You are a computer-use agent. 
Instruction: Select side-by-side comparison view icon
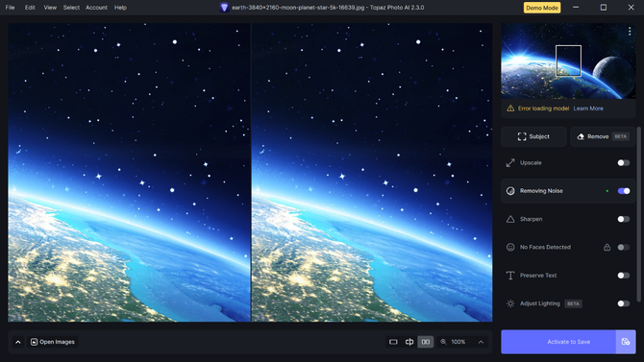click(x=426, y=342)
